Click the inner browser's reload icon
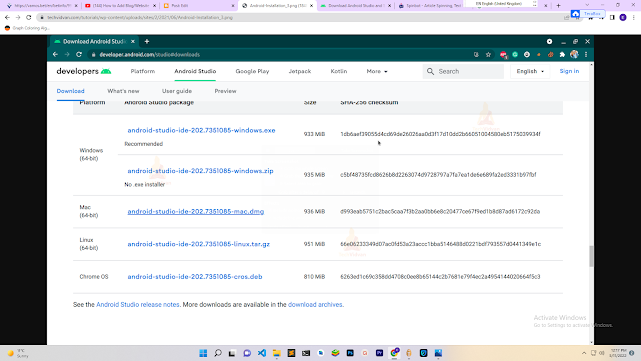 (x=79, y=54)
